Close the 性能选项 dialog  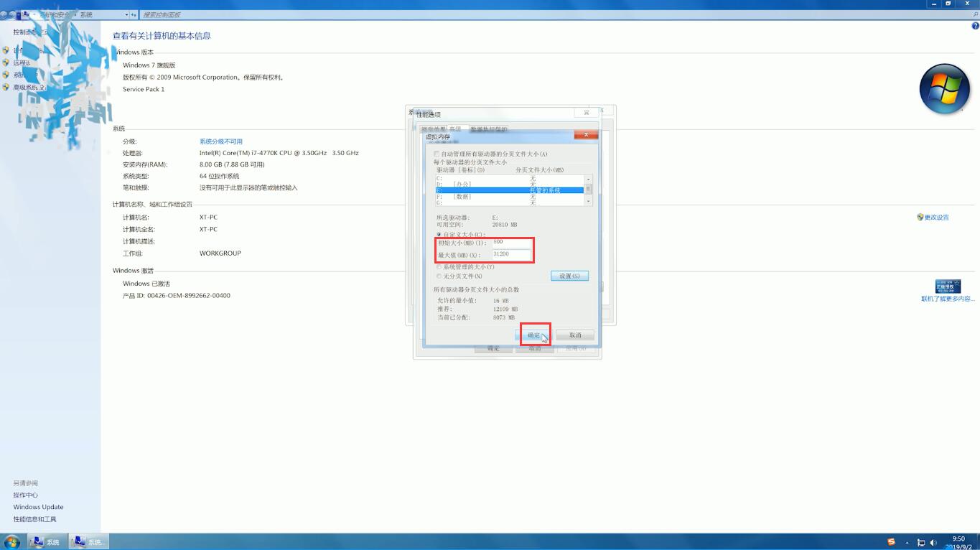click(587, 113)
